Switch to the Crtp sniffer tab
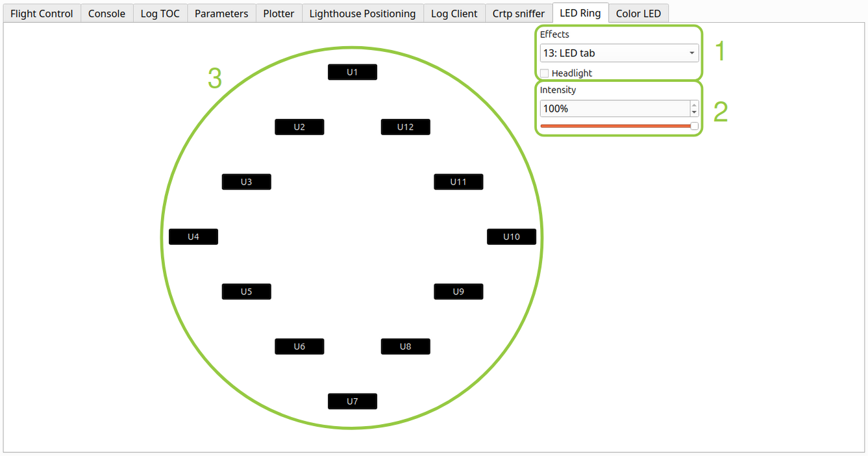Screen dimensions: 868x456 point(518,14)
